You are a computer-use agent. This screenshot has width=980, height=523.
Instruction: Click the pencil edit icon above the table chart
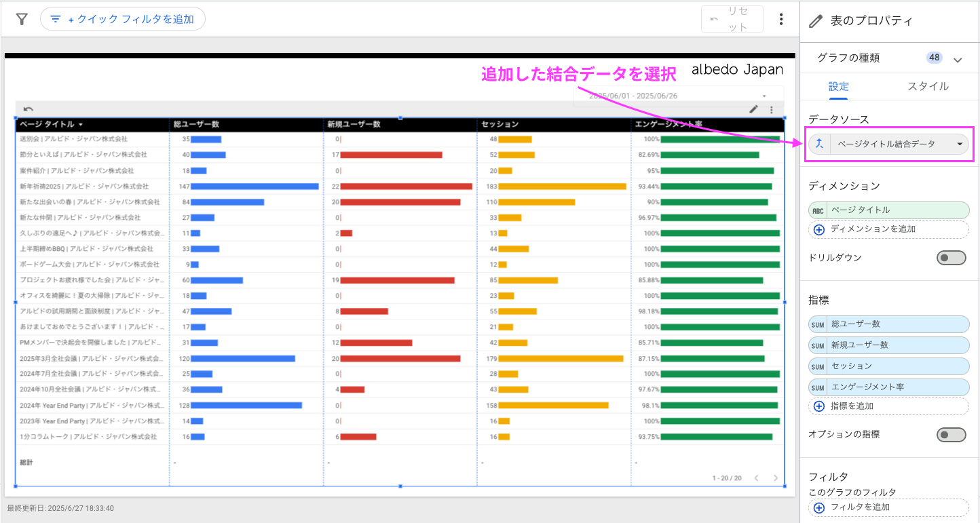point(754,109)
